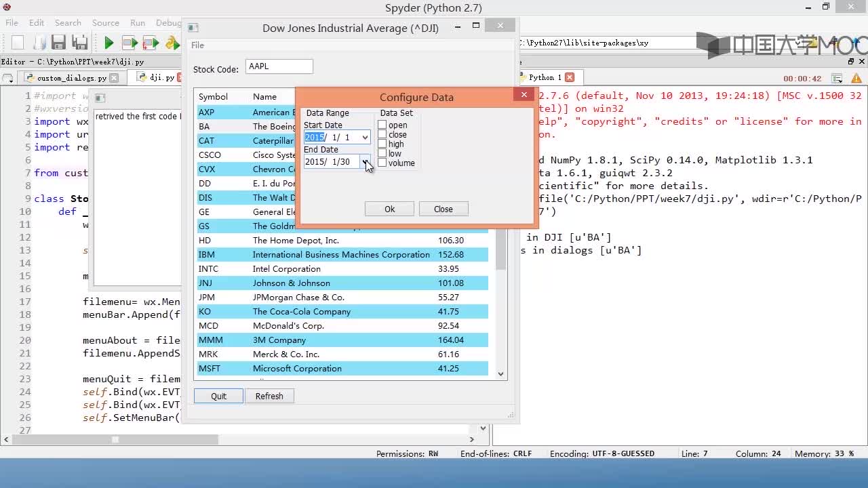The width and height of the screenshot is (868, 488).
Task: Close the Configure Data dialog with X
Action: [524, 95]
